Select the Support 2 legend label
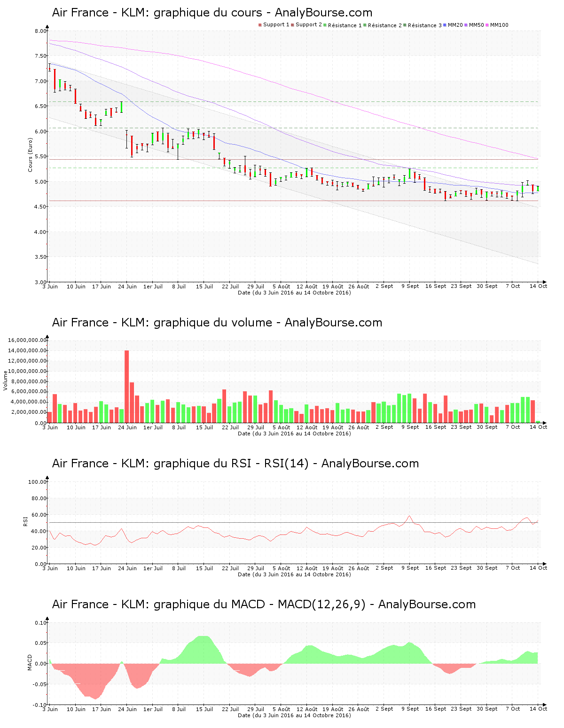Viewport: 564px width, 728px height. pyautogui.click(x=309, y=25)
